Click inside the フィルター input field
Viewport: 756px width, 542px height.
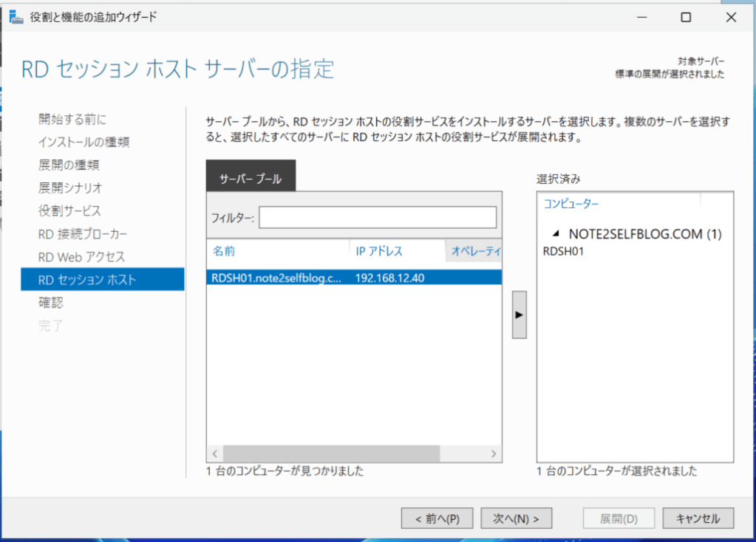tap(377, 217)
